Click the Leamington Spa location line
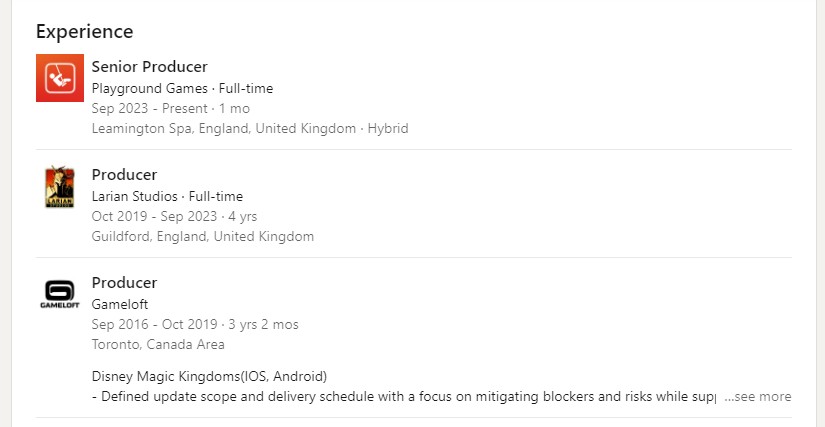This screenshot has height=427, width=825. (250, 129)
